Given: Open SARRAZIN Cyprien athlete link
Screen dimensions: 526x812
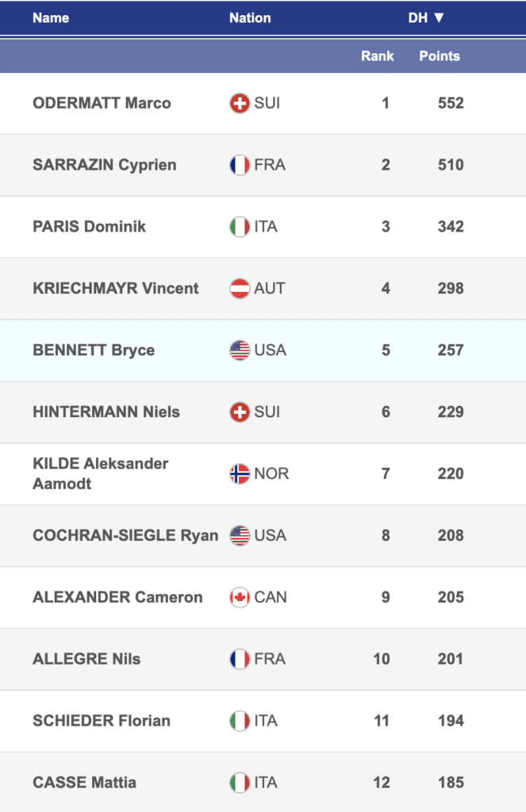Looking at the screenshot, I should pyautogui.click(x=105, y=165).
